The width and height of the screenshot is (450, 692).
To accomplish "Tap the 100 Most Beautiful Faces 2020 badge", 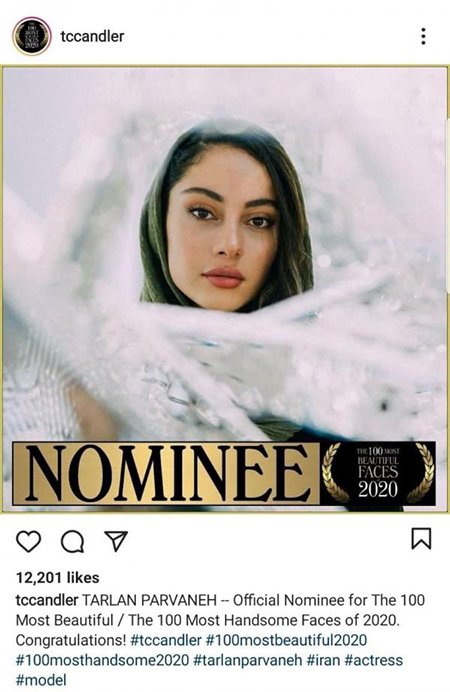I will pyautogui.click(x=378, y=473).
